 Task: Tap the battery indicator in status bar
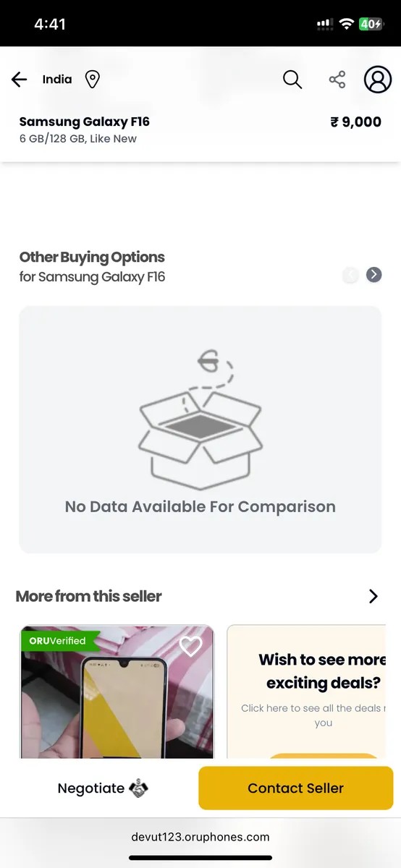(371, 24)
